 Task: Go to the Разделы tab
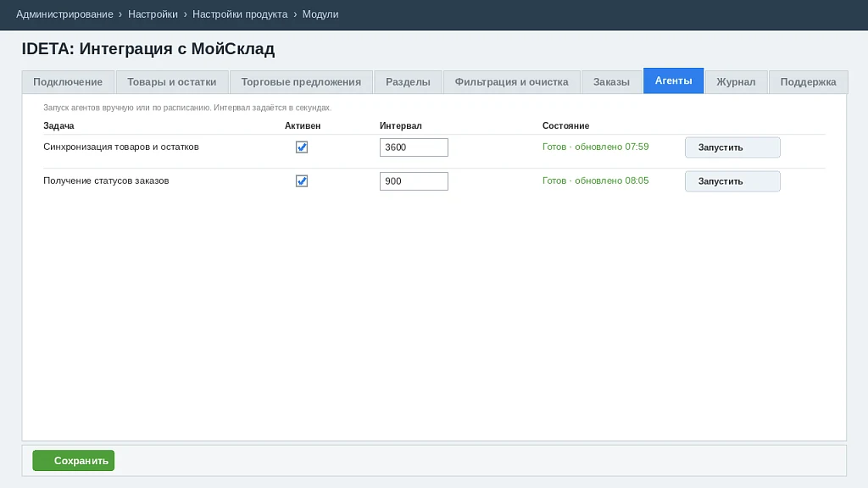point(408,82)
